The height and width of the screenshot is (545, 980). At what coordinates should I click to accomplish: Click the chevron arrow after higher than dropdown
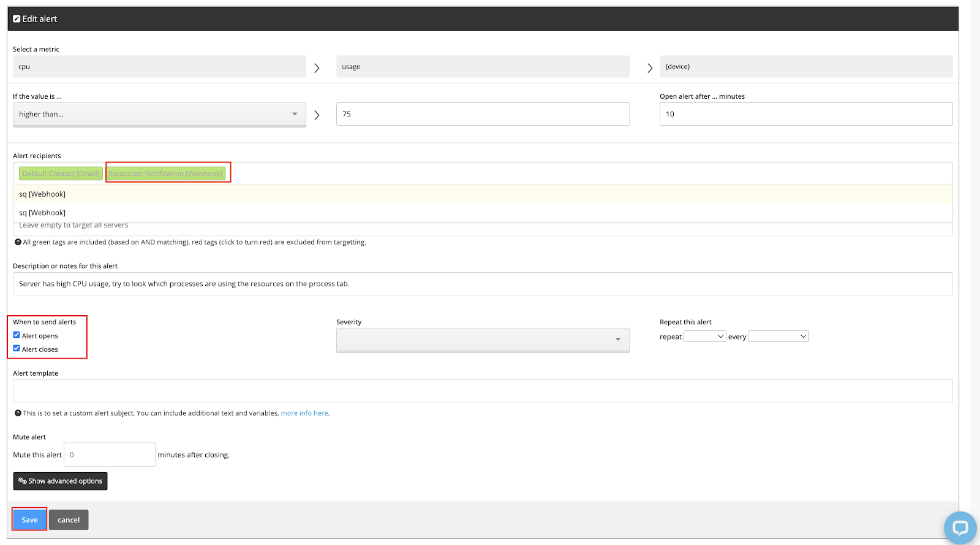coord(317,115)
